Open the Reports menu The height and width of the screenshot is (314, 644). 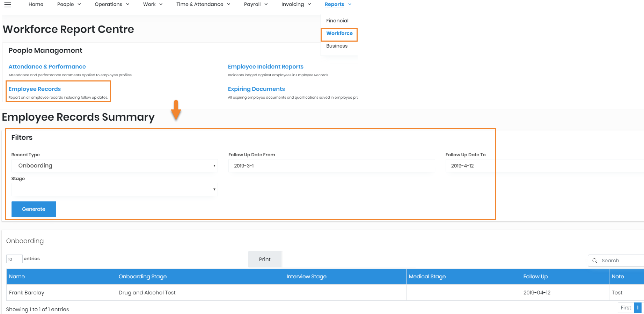point(338,4)
